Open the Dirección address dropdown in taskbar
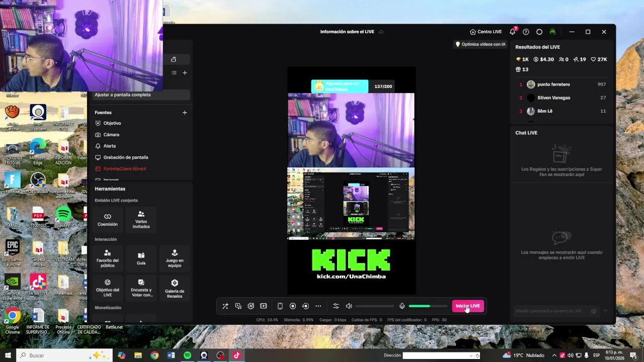 pyautogui.click(x=471, y=355)
